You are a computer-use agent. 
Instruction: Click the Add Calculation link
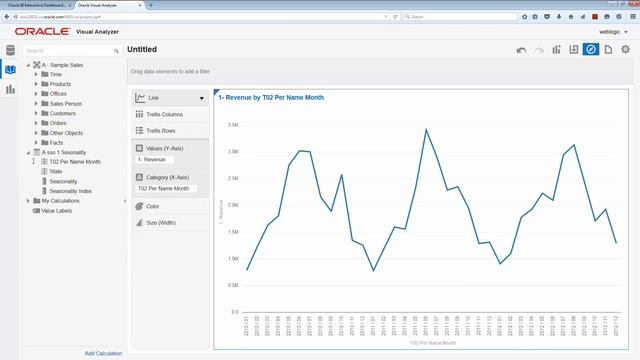coord(103,353)
